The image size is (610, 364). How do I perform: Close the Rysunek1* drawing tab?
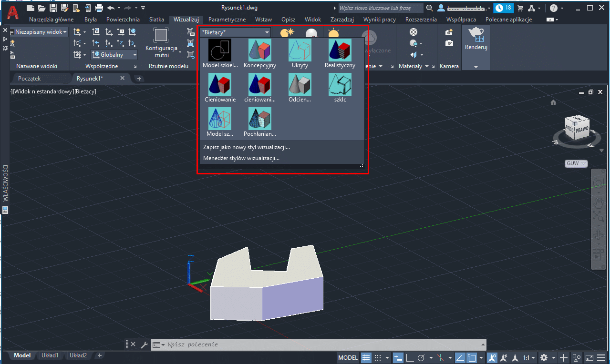point(122,78)
